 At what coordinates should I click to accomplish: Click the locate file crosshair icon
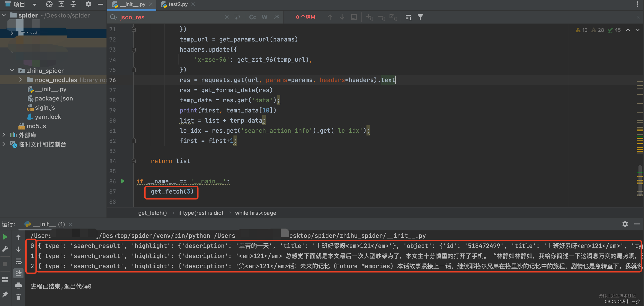49,4
